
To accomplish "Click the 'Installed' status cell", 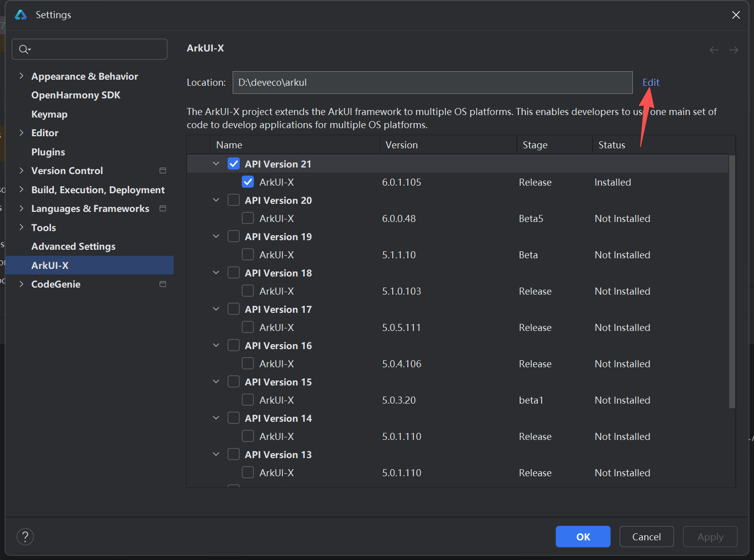I will click(613, 182).
